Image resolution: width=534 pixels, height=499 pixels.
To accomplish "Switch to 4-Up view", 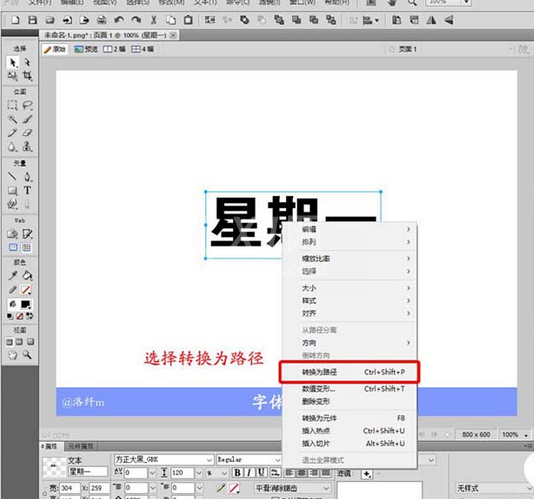I will tap(143, 49).
